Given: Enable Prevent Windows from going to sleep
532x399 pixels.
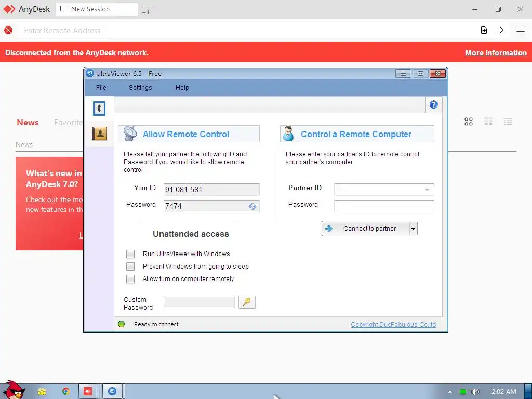Looking at the screenshot, I should click(x=130, y=267).
